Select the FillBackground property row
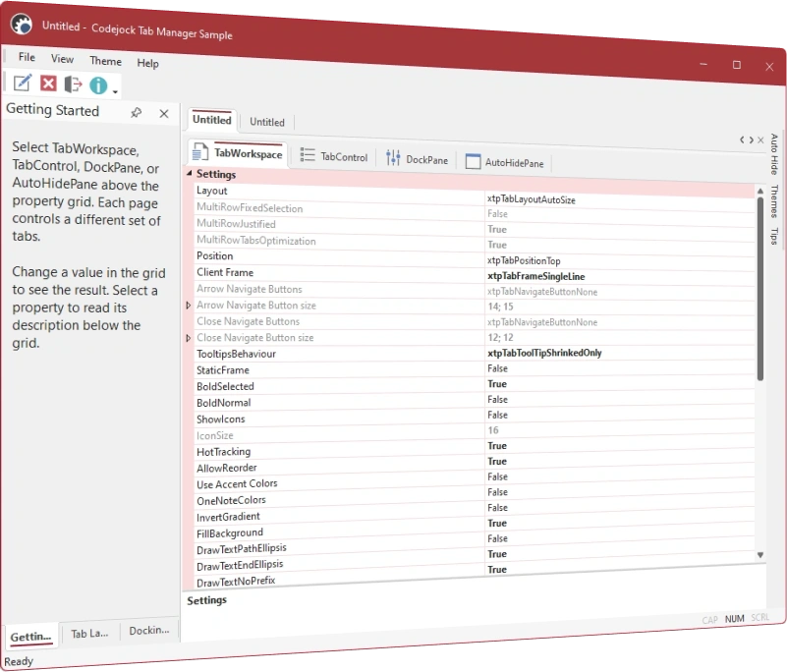Image resolution: width=787 pixels, height=672 pixels. [x=475, y=528]
